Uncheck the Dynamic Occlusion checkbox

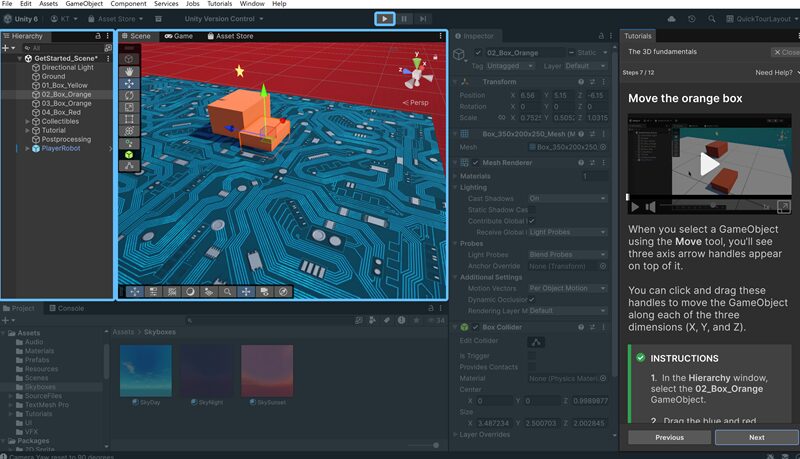click(532, 299)
